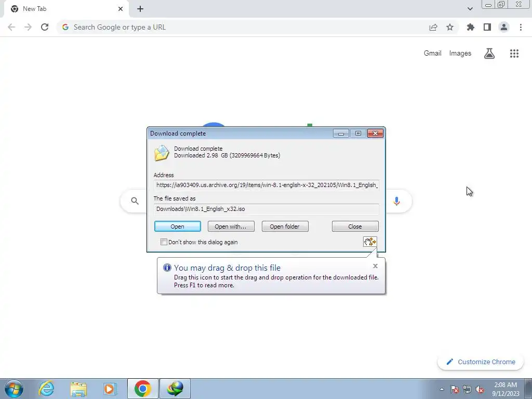The height and width of the screenshot is (399, 532).
Task: Toggle Chrome side panel icon
Action: tap(487, 27)
